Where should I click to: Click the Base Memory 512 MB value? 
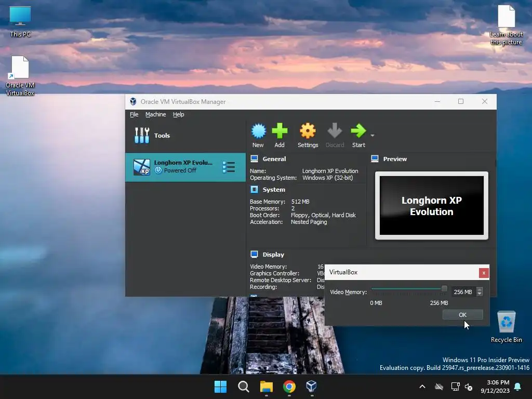pos(300,202)
